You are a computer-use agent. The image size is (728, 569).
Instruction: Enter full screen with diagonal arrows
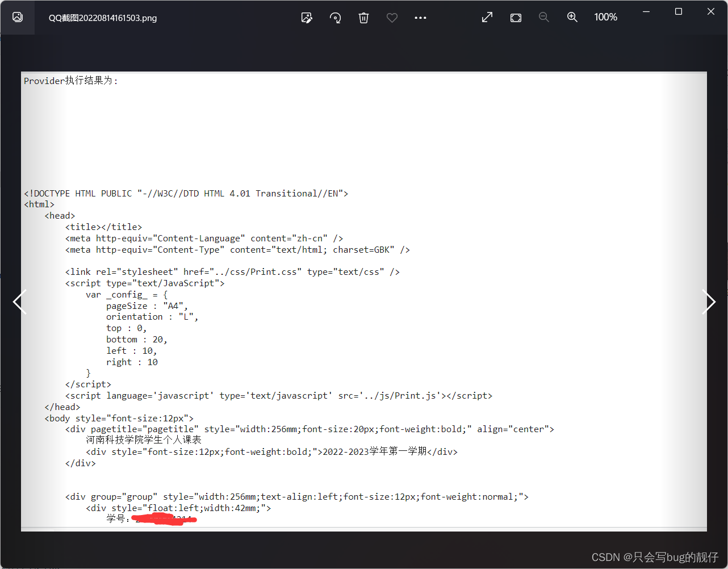pyautogui.click(x=487, y=18)
